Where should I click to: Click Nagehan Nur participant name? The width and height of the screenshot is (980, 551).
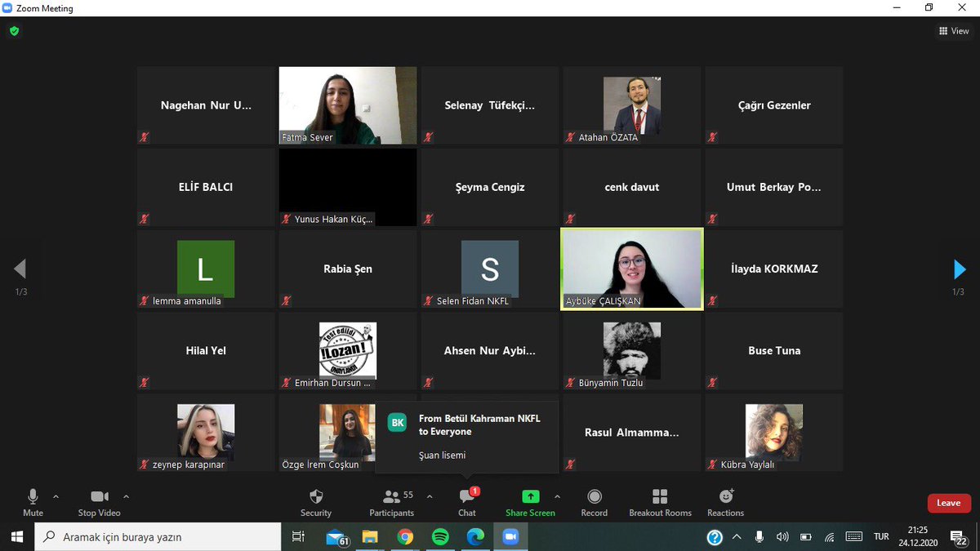pos(206,105)
